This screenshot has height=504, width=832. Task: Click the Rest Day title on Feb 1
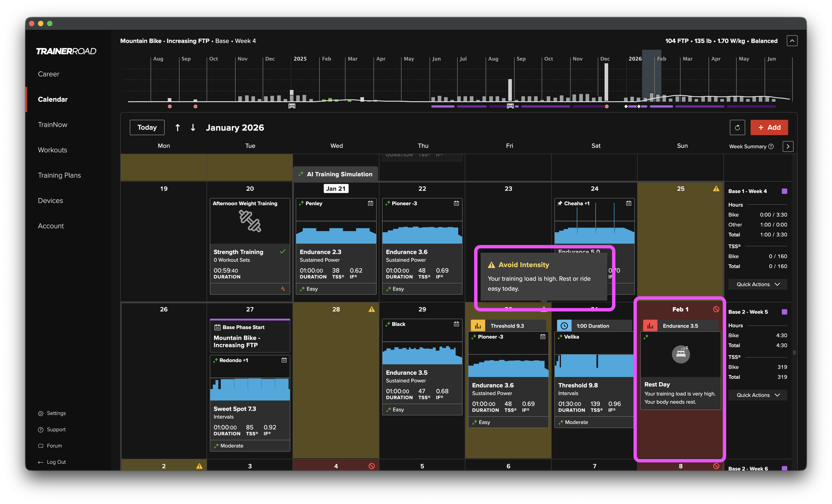[657, 384]
